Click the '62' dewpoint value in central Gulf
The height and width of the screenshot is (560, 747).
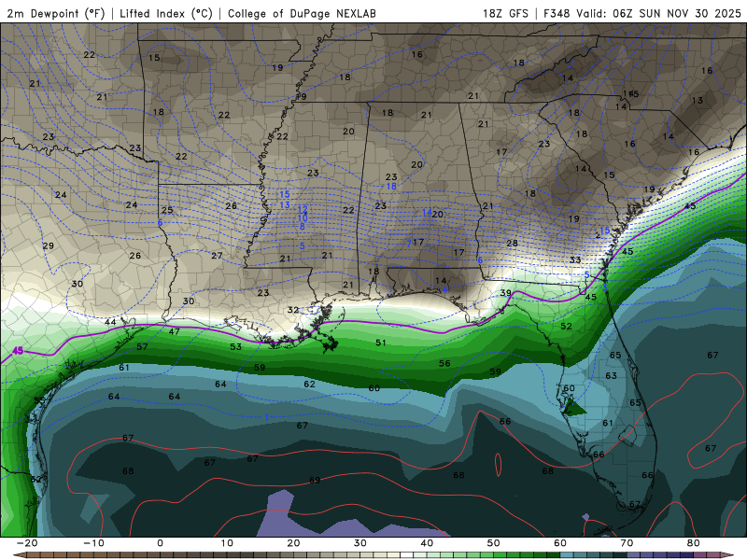[x=310, y=384]
